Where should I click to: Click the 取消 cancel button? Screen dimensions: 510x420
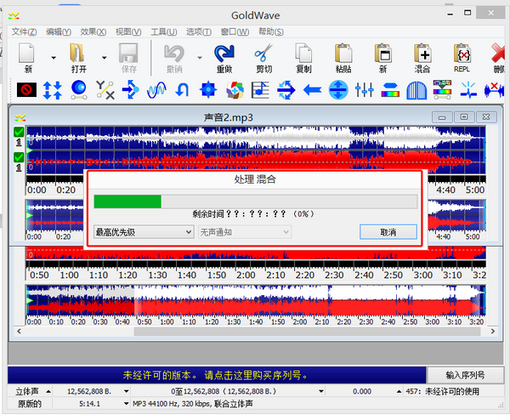pos(388,231)
